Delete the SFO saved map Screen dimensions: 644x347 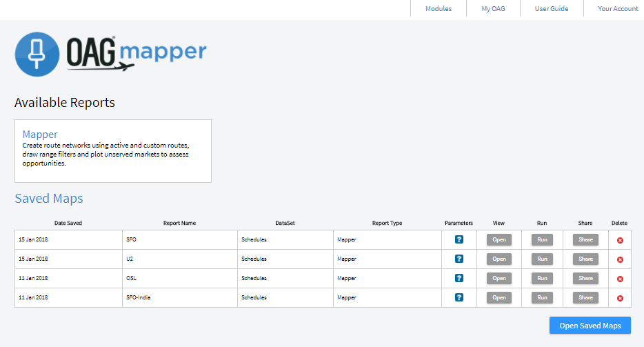(x=620, y=240)
